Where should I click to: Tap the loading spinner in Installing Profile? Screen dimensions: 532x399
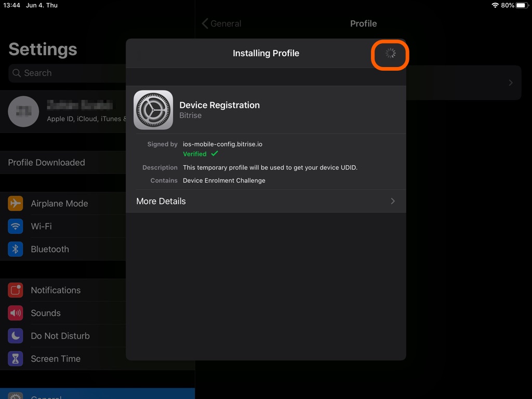390,54
